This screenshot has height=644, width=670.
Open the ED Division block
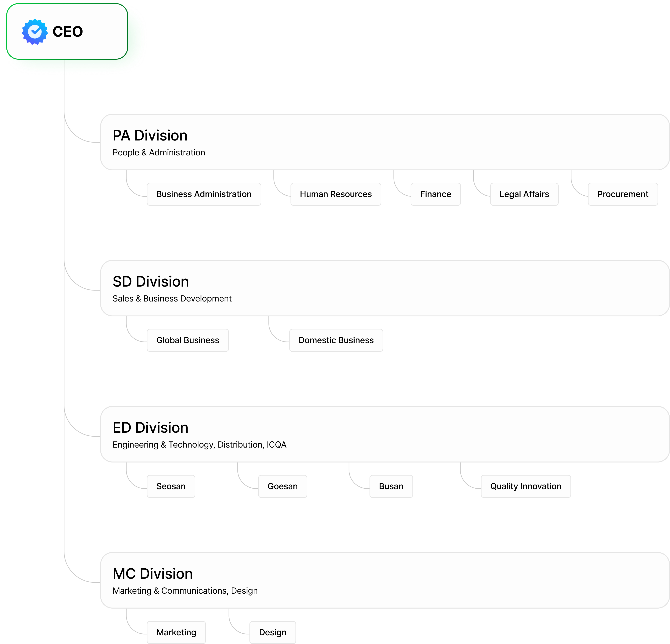tap(385, 434)
